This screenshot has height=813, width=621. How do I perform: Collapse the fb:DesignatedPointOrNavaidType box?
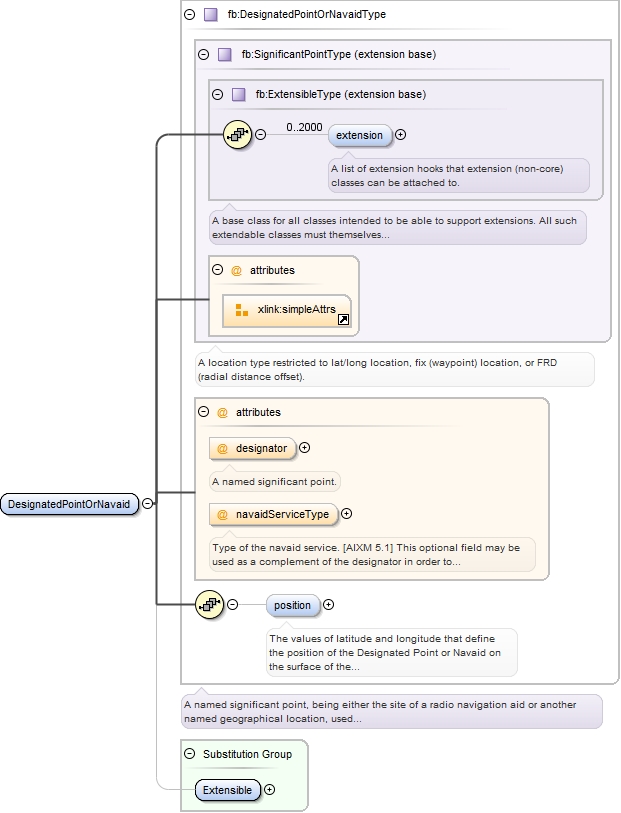click(x=189, y=15)
